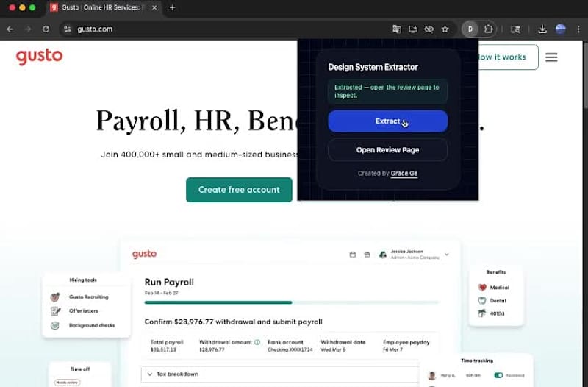Click the Medical heart icon

[x=482, y=288]
